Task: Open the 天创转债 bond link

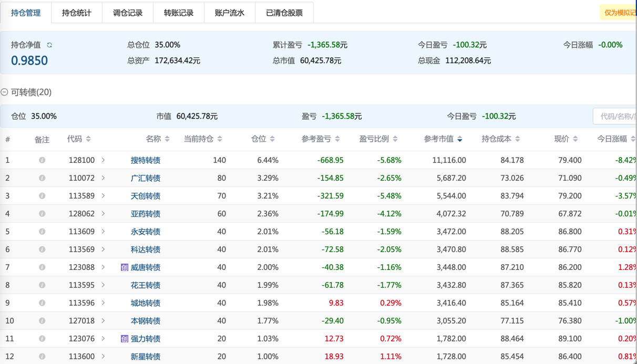Action: pyautogui.click(x=146, y=196)
